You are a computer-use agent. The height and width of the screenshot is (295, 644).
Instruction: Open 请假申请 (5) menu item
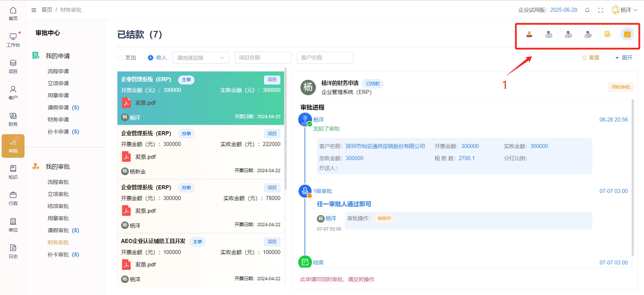tap(63, 107)
